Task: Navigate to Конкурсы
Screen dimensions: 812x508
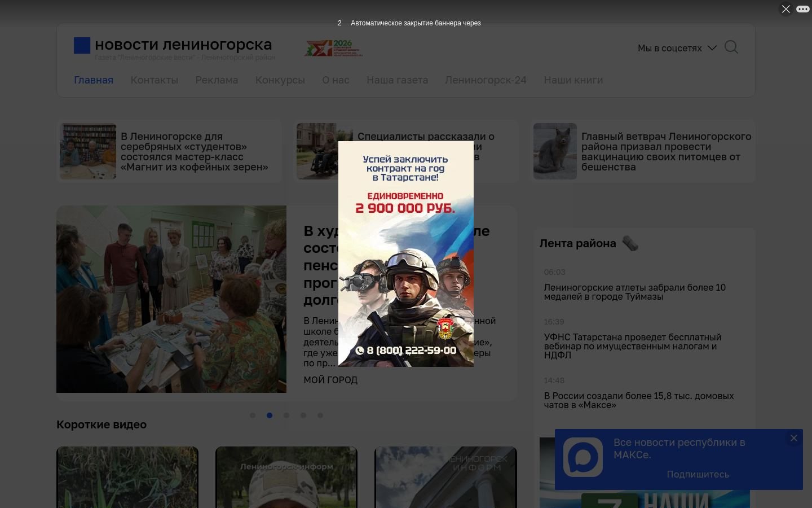Action: point(280,80)
